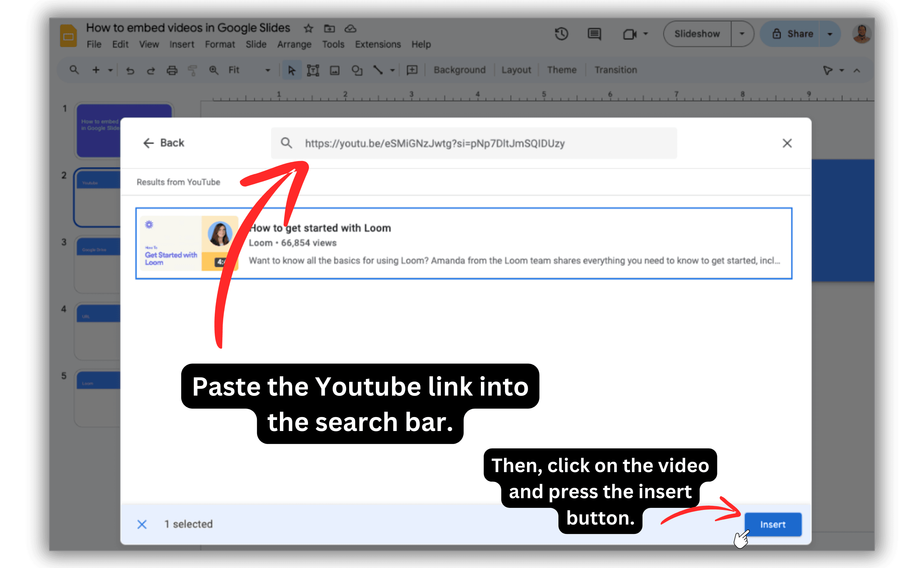Select the Insert image icon

(x=335, y=70)
